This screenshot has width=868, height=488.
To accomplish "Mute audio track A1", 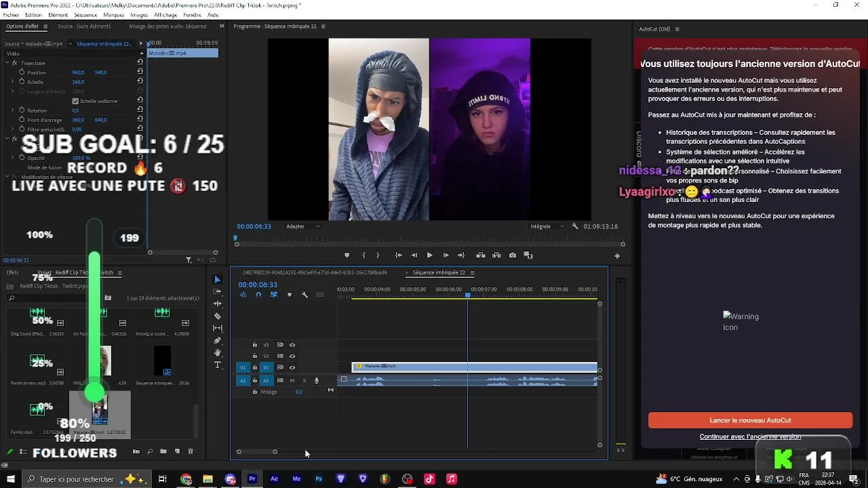I will 292,380.
